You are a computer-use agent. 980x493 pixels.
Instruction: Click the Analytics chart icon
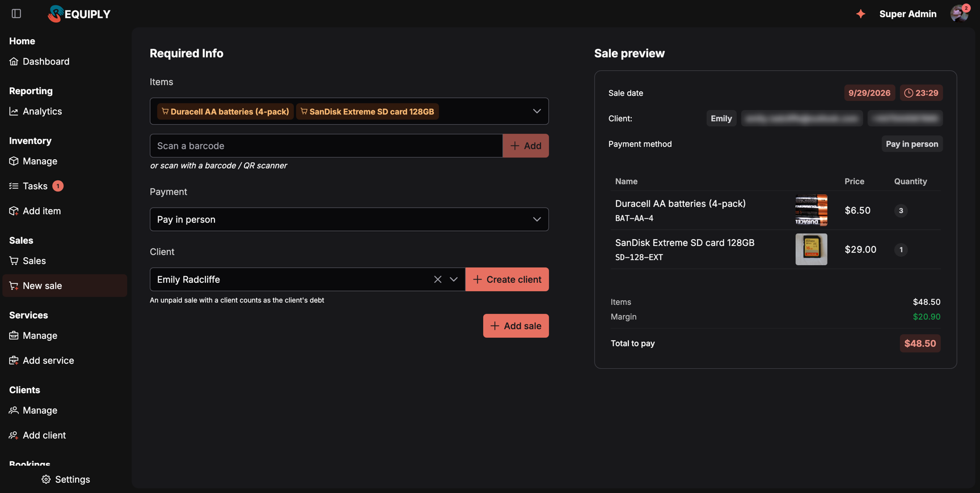pos(14,111)
